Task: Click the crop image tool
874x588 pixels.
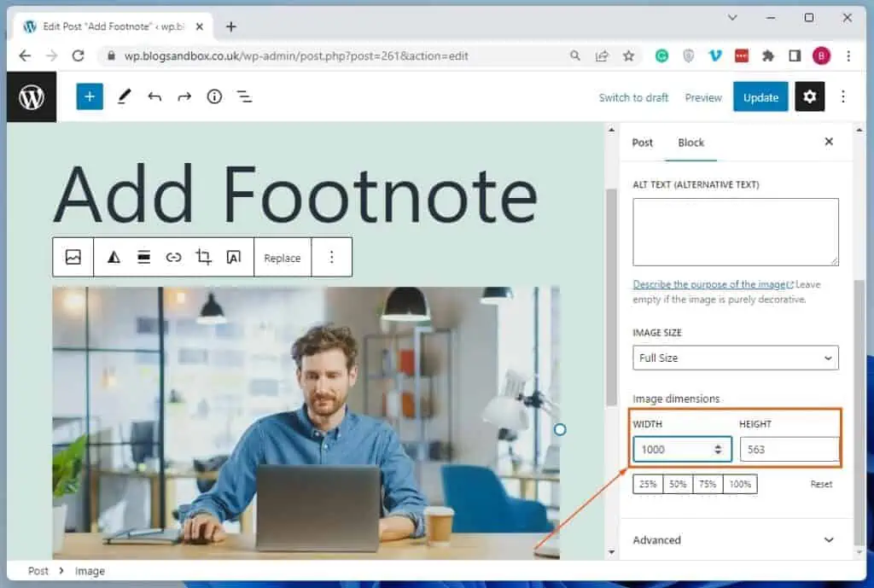Action: (203, 257)
